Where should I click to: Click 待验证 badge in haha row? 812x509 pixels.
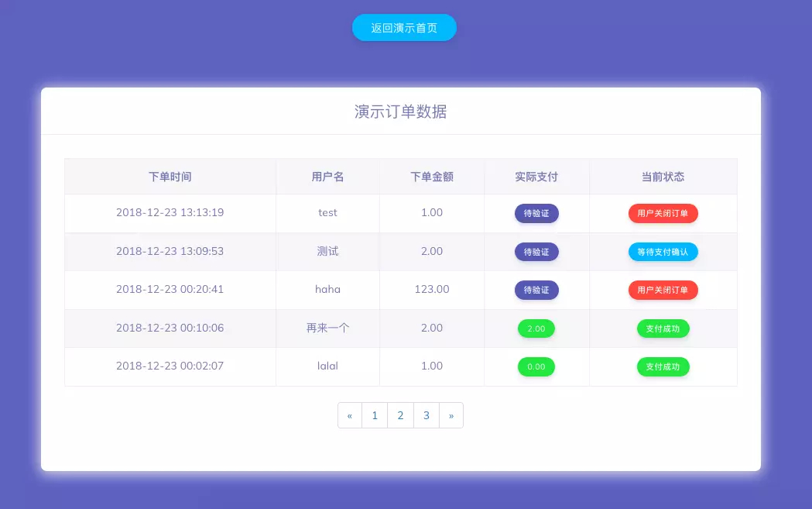coord(536,290)
